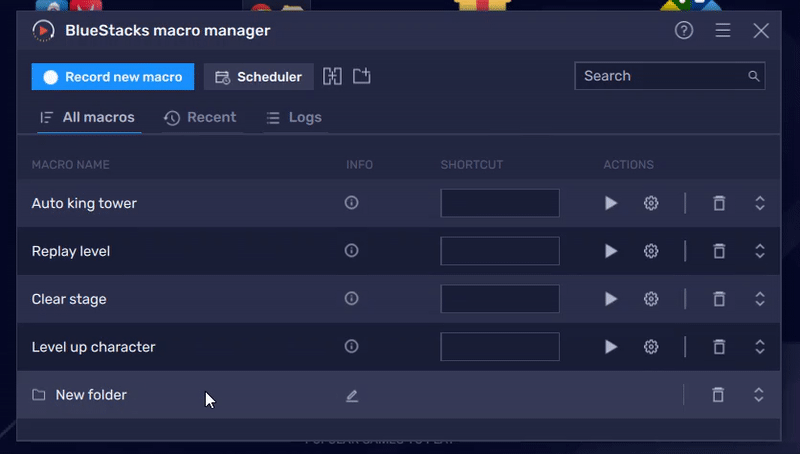Play the Clear stage macro

pyautogui.click(x=611, y=299)
